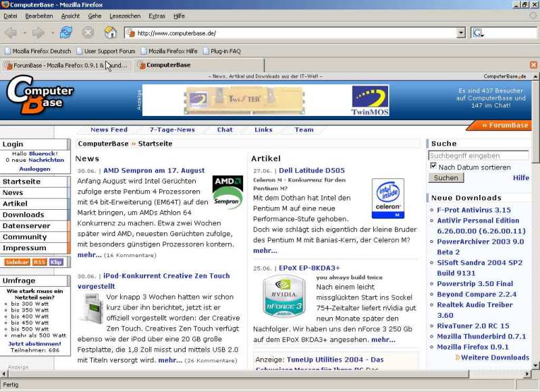
Task: Open Mozilla Thunderbird 0.7.1 download
Action: (481, 336)
